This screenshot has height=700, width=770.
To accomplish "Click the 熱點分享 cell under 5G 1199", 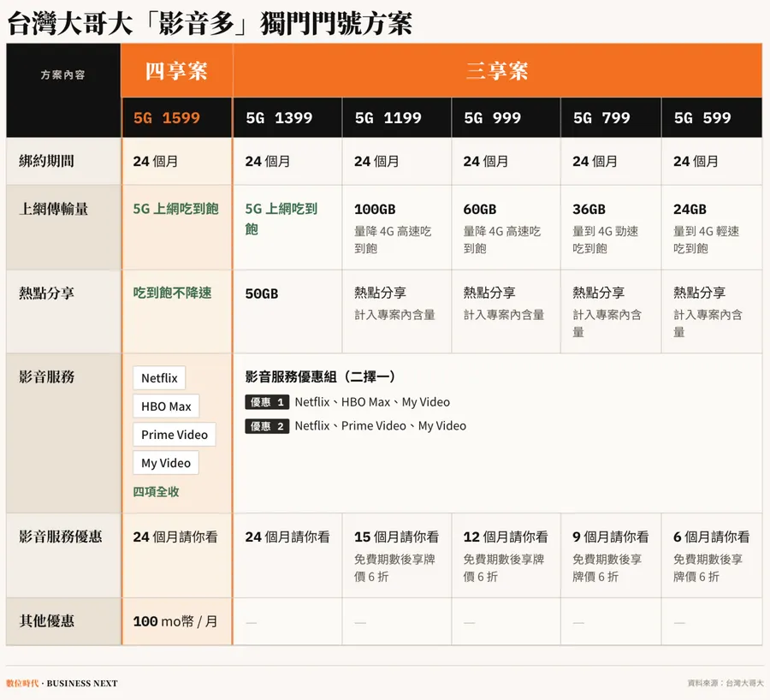I will tap(397, 311).
